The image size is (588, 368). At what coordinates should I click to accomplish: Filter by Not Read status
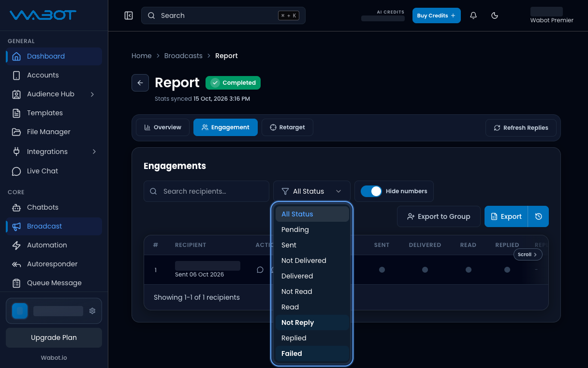(x=312, y=291)
